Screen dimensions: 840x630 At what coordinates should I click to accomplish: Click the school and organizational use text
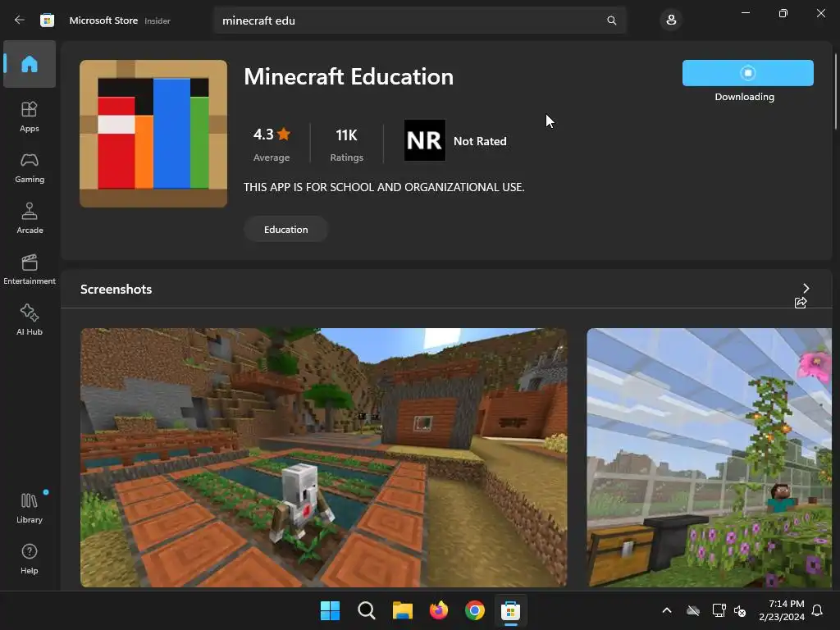(384, 187)
